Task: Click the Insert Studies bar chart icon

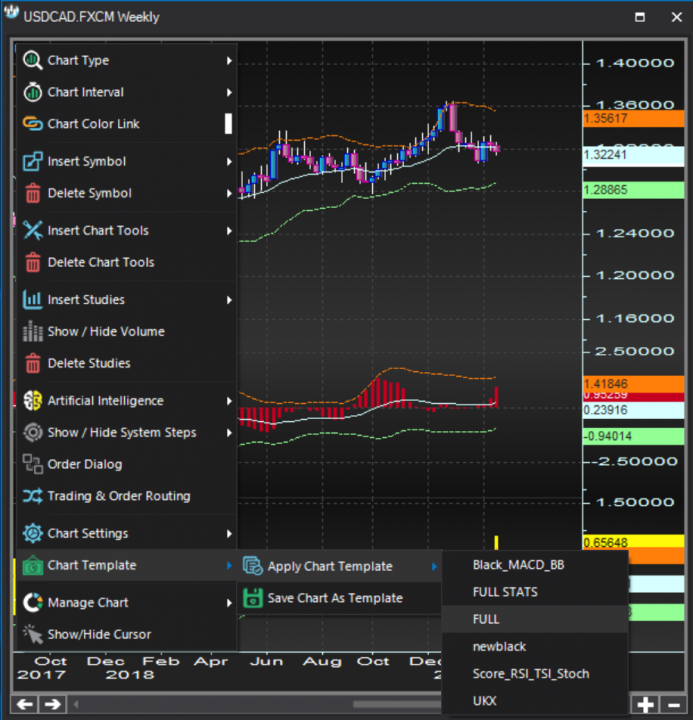Action: (x=33, y=299)
